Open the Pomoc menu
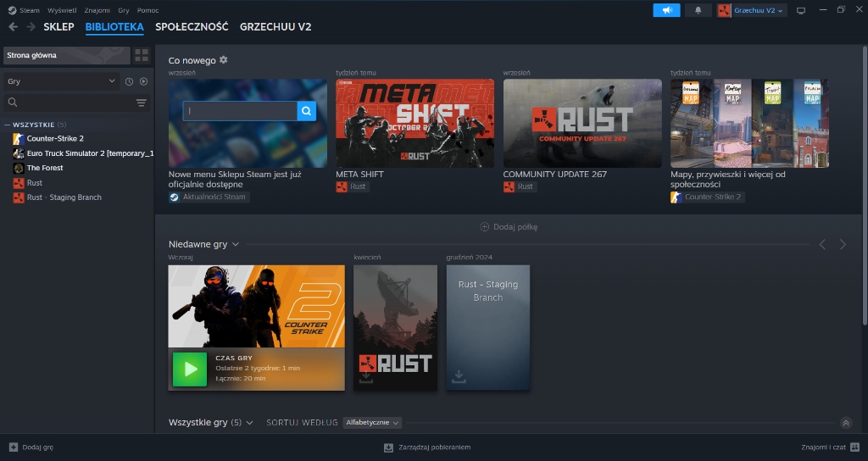This screenshot has width=868, height=461. [x=147, y=10]
